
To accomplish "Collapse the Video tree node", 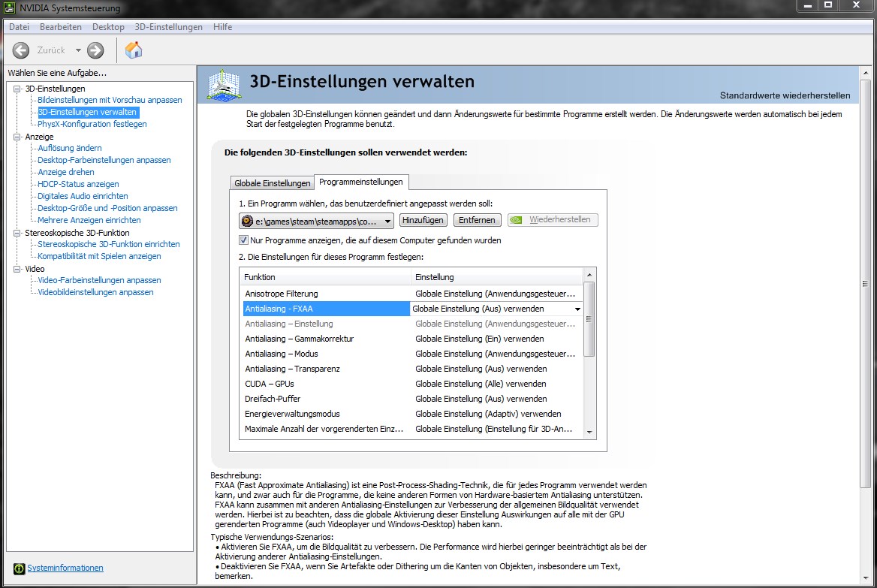I will coord(17,269).
